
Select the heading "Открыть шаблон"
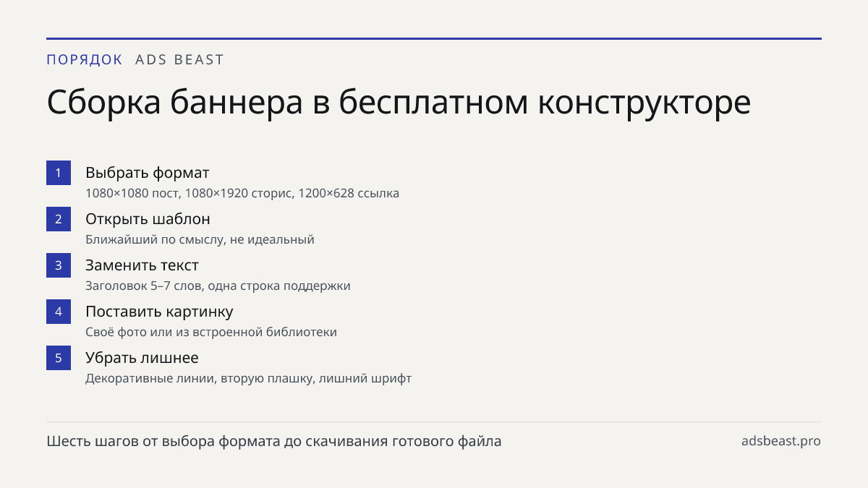pyautogui.click(x=148, y=219)
